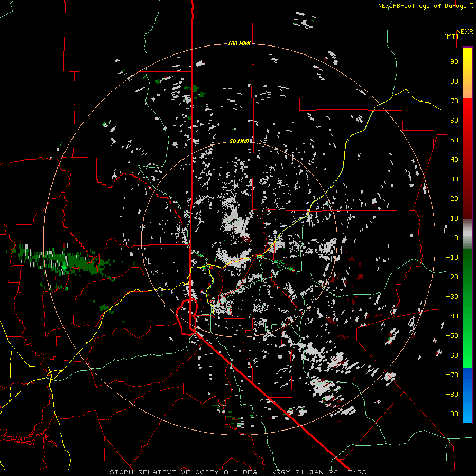476x476 pixels.
Task: Click the [KT] units label
Action: coord(451,36)
